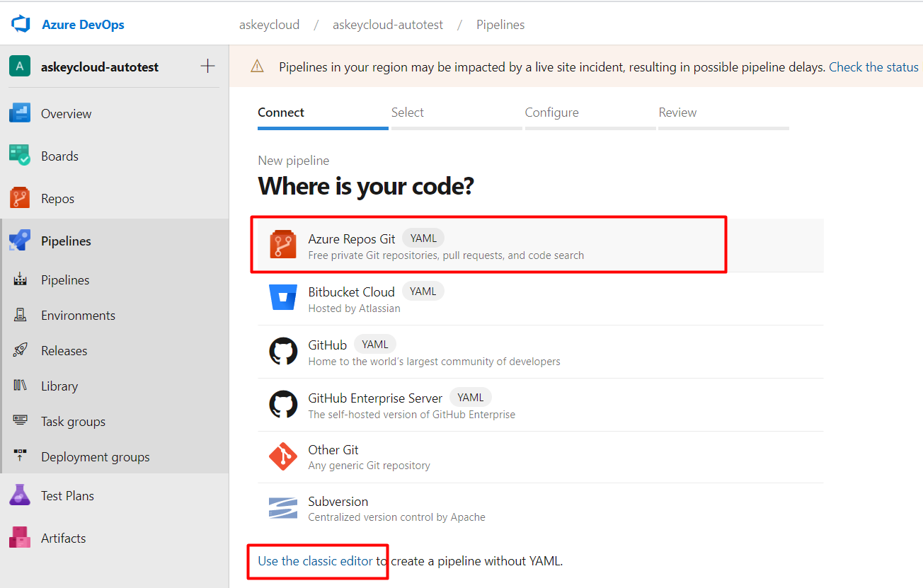Image resolution: width=923 pixels, height=588 pixels.
Task: Click the askeycloud-autotest breadcrumb link
Action: 388,25
